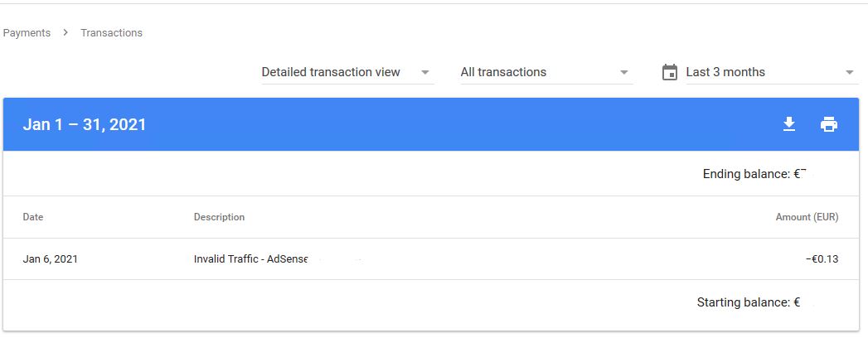
Task: Go back to Payments breadcrumb
Action: [x=27, y=32]
